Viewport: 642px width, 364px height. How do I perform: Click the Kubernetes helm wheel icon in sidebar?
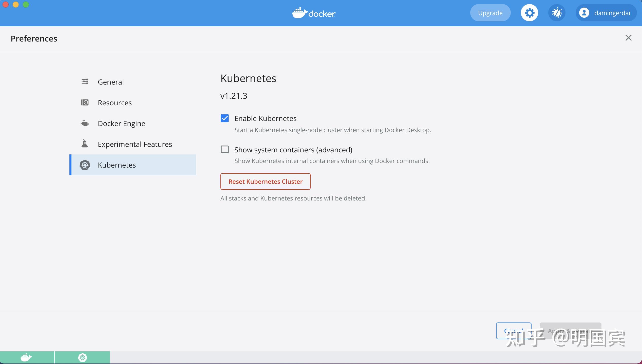pyautogui.click(x=85, y=165)
